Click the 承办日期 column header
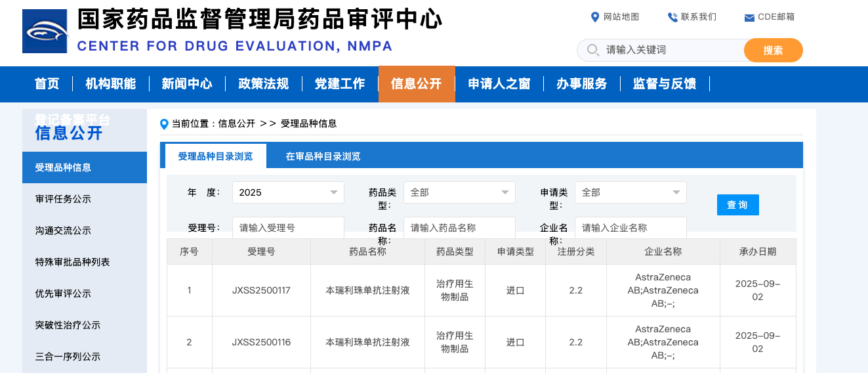Viewport: 868px width, 373px height. [758, 252]
